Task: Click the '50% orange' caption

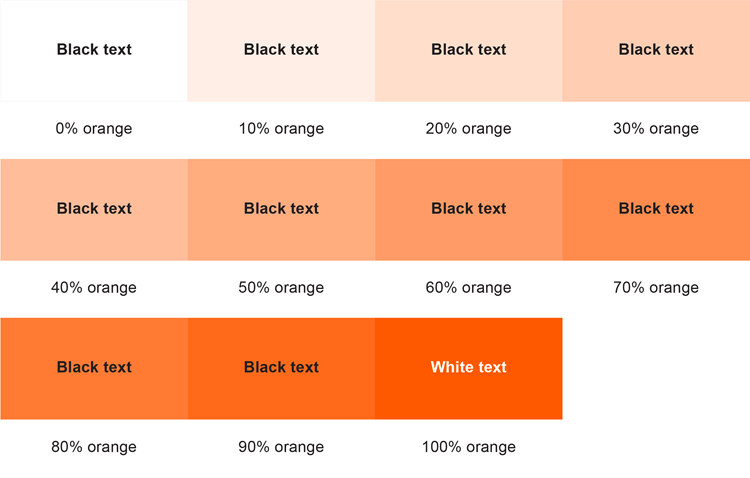Action: pos(281,288)
